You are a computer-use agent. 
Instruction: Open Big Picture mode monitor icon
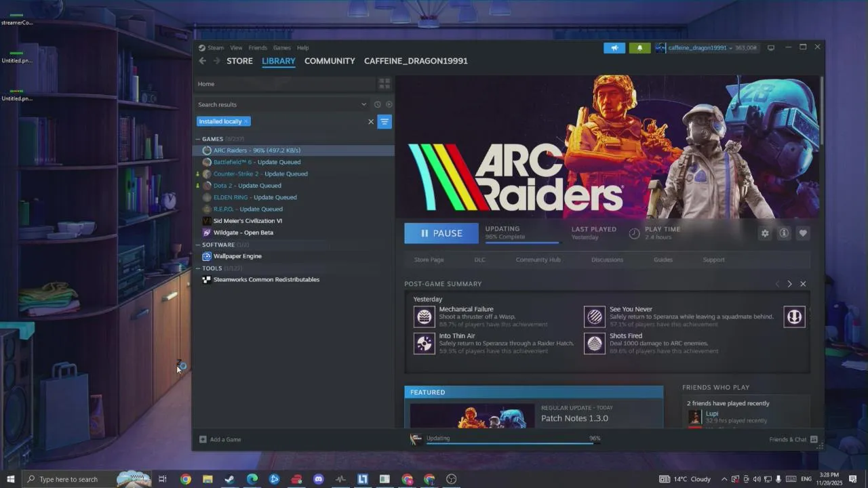click(771, 48)
